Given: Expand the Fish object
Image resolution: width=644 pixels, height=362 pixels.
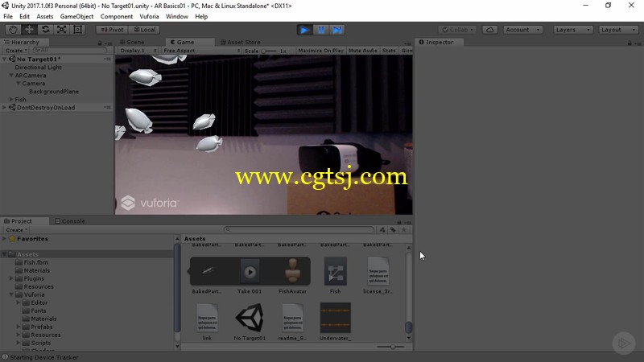Looking at the screenshot, I should click(x=11, y=99).
